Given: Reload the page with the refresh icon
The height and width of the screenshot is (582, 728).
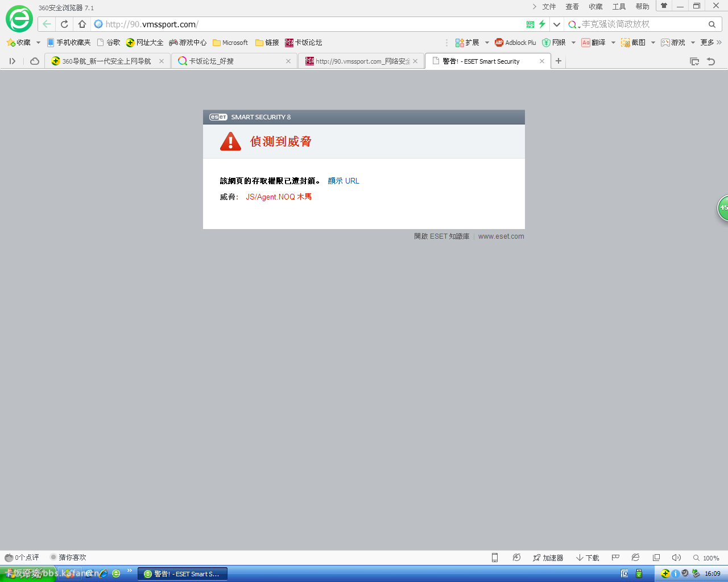Looking at the screenshot, I should point(64,24).
